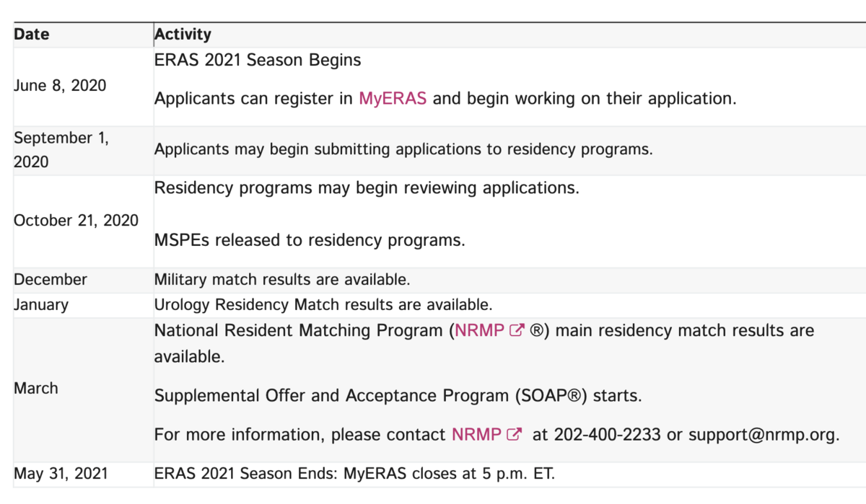This screenshot has height=504, width=866.
Task: Click 'MSPEs released to residency programs' line
Action: [310, 240]
